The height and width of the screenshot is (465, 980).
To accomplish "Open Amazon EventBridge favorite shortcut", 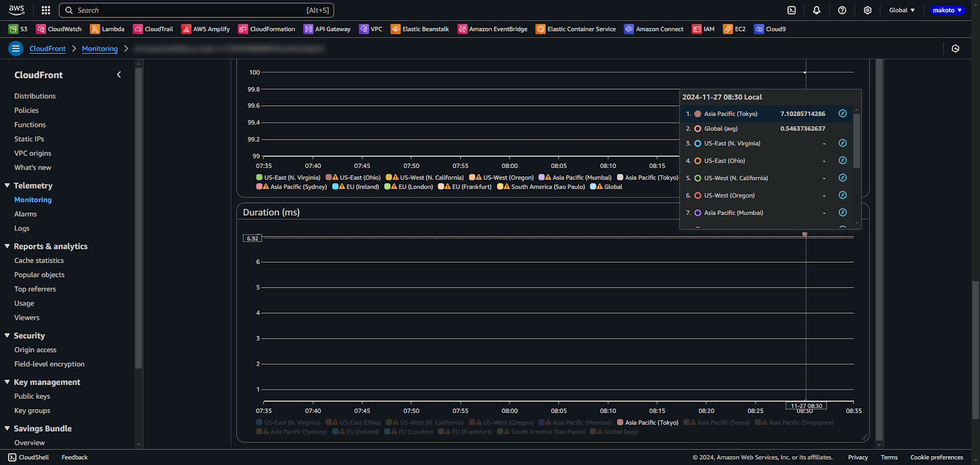I will [x=492, y=29].
